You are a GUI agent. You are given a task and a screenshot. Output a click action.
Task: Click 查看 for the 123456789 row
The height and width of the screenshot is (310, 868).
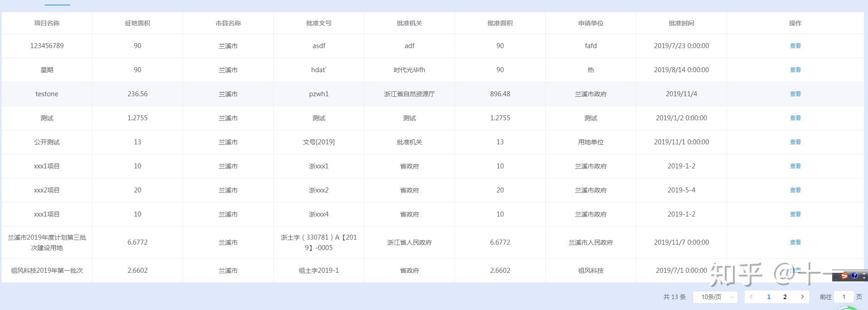(795, 46)
